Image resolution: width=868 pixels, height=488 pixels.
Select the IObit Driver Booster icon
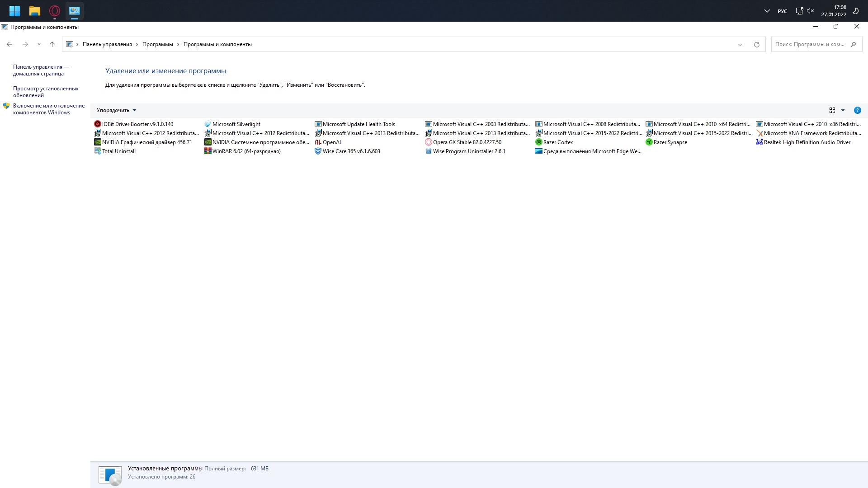pos(97,124)
